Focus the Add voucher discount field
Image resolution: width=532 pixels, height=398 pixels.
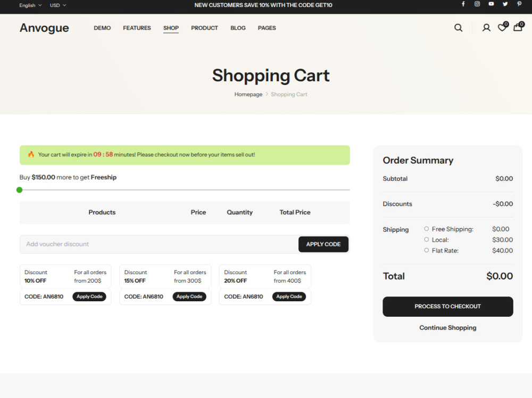pos(159,244)
